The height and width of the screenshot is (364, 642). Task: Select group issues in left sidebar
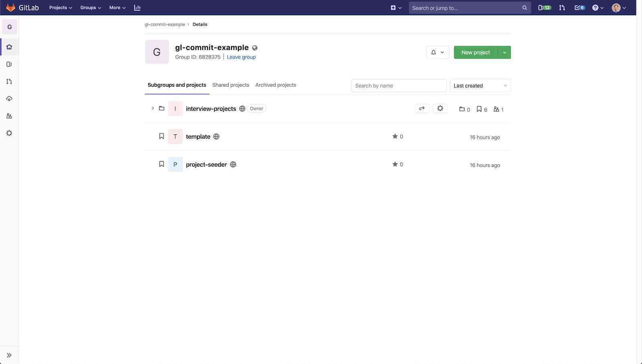(9, 64)
